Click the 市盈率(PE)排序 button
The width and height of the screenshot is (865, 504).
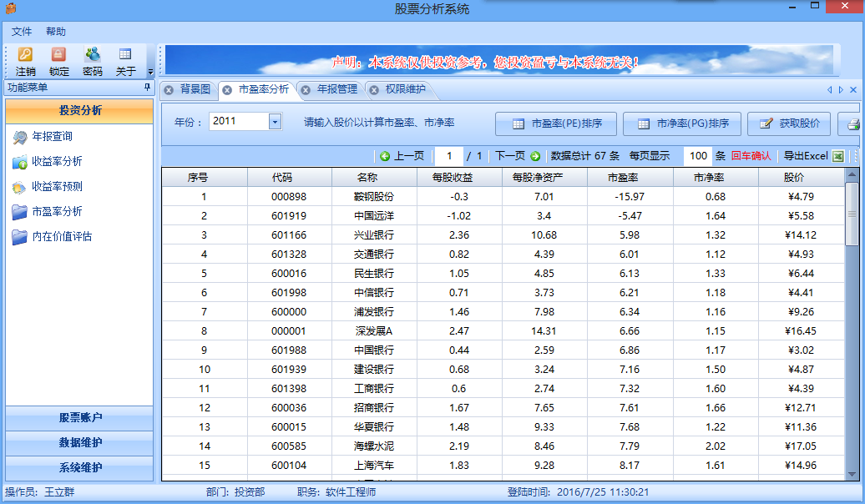[x=556, y=123]
